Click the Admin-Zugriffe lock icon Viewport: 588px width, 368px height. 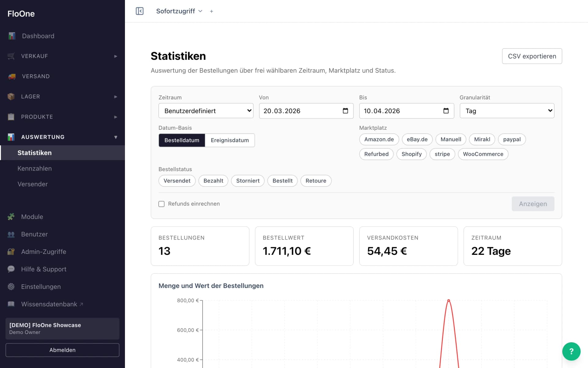pyautogui.click(x=11, y=252)
